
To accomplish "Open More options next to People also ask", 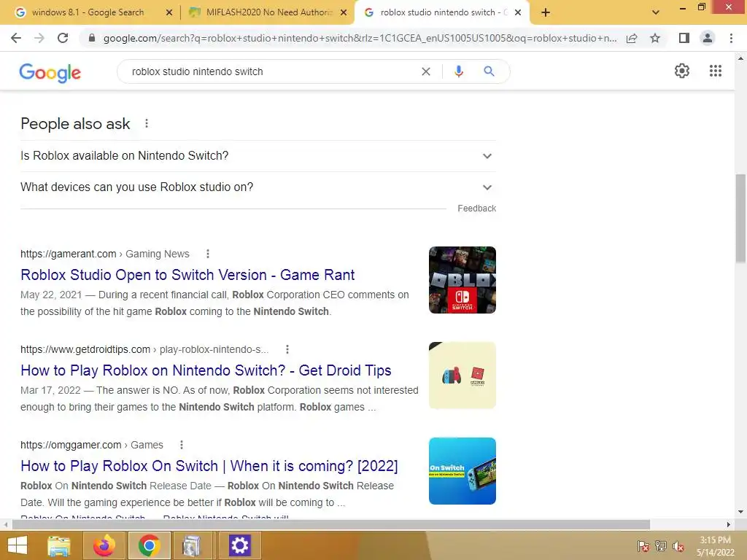I will tap(147, 124).
